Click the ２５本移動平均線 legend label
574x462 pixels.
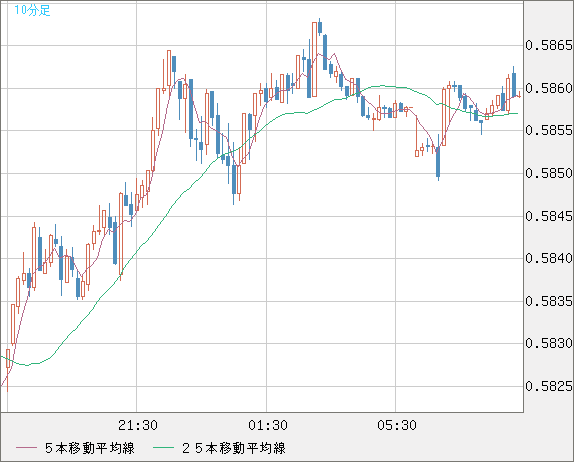click(x=234, y=448)
